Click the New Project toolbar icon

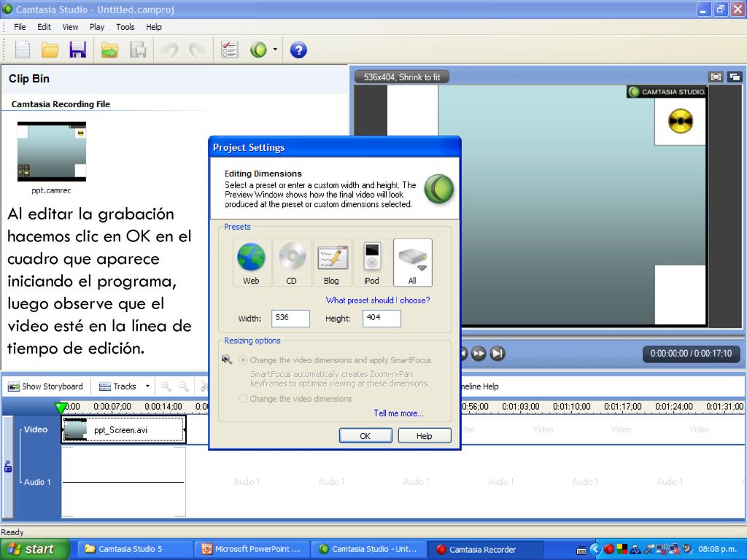23,50
